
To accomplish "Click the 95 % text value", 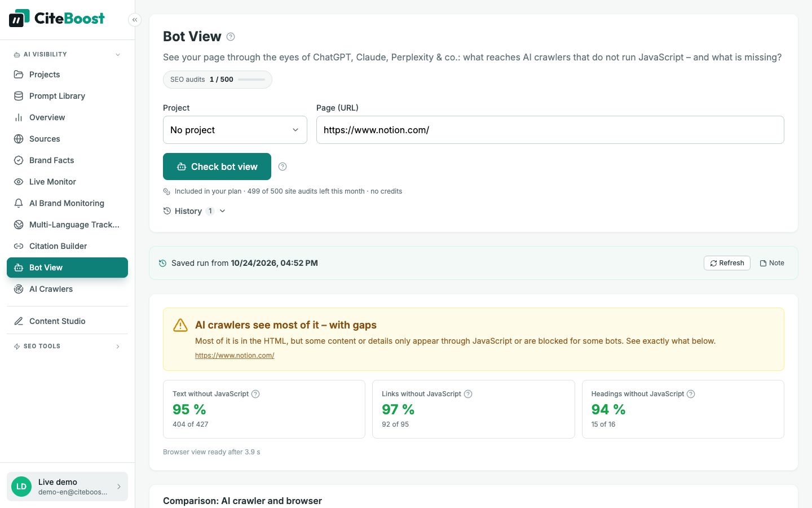I will (189, 409).
